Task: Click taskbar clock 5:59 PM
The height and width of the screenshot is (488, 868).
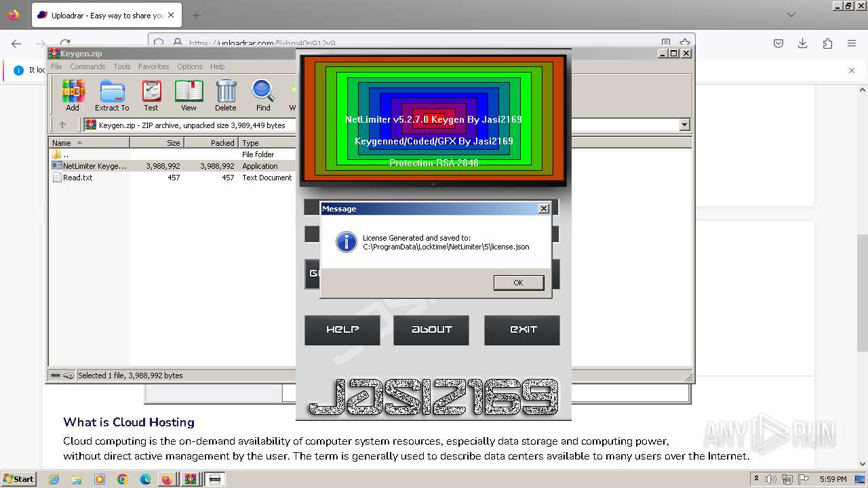Action: (x=833, y=479)
